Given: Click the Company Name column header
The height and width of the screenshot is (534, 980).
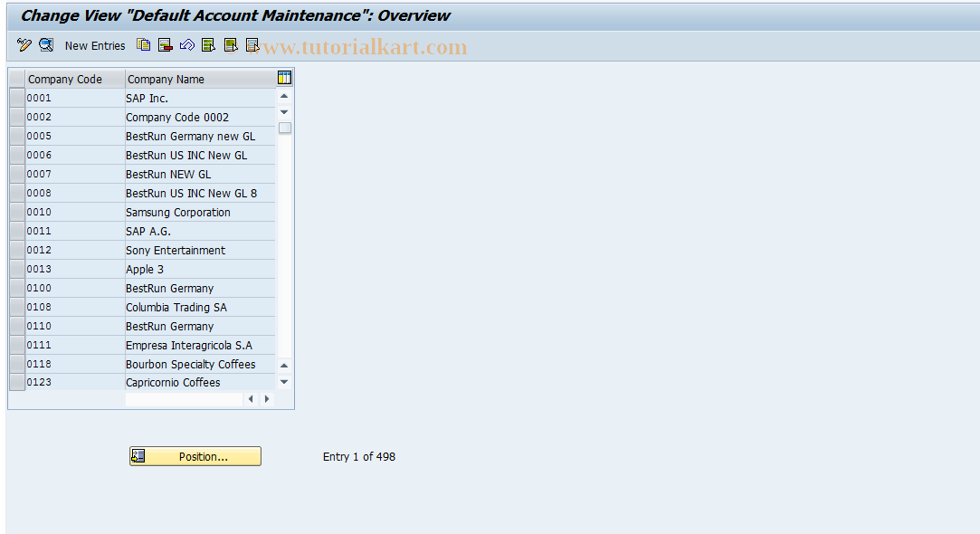Looking at the screenshot, I should coord(200,79).
